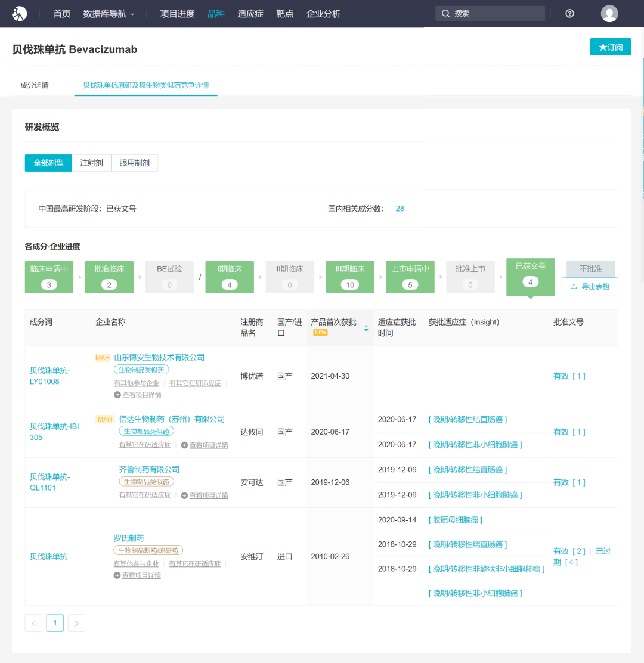Select 全部剂型 formulation filter
The image size is (644, 663).
(x=49, y=163)
